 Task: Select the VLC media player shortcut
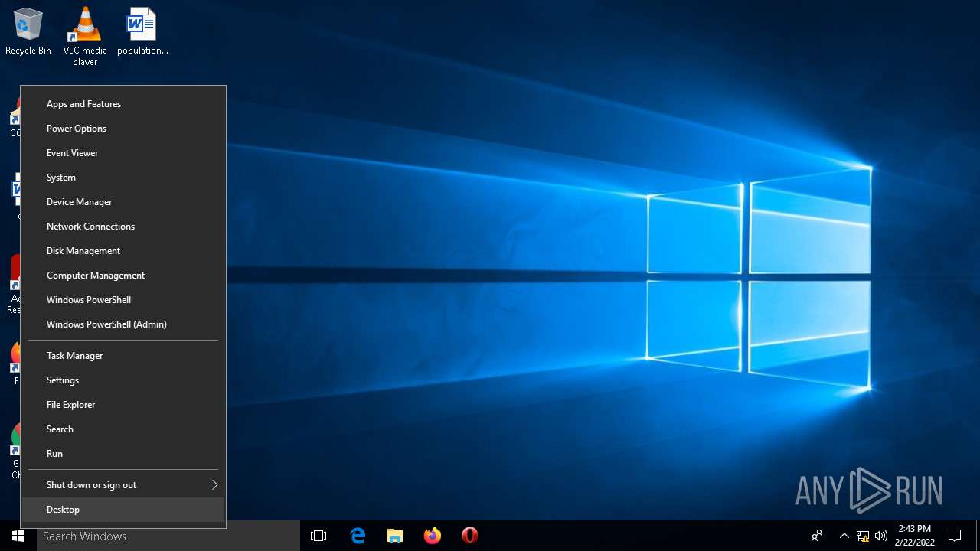coord(85,37)
